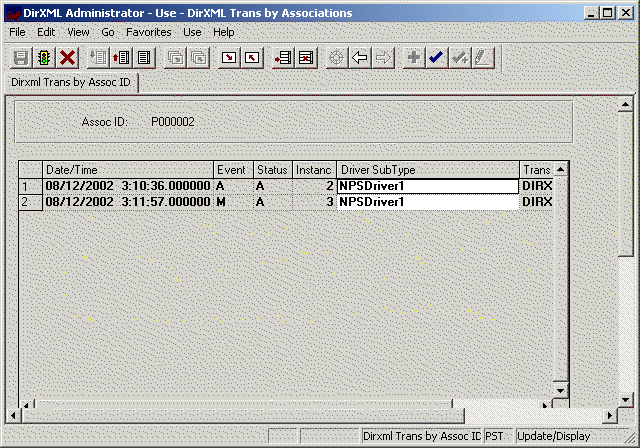Image resolution: width=640 pixels, height=448 pixels.
Task: Click the Status column header
Action: pos(273,170)
